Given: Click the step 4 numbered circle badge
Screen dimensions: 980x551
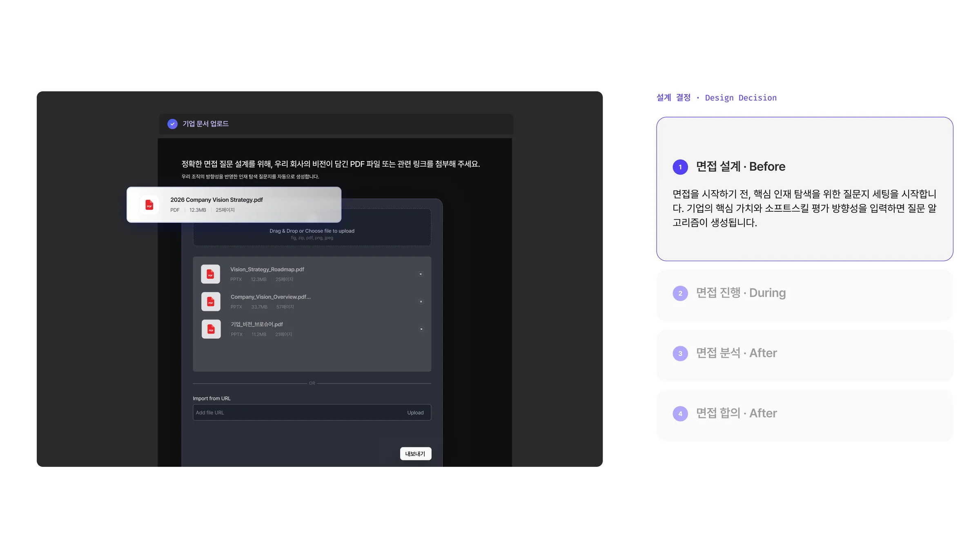Looking at the screenshot, I should click(x=680, y=414).
